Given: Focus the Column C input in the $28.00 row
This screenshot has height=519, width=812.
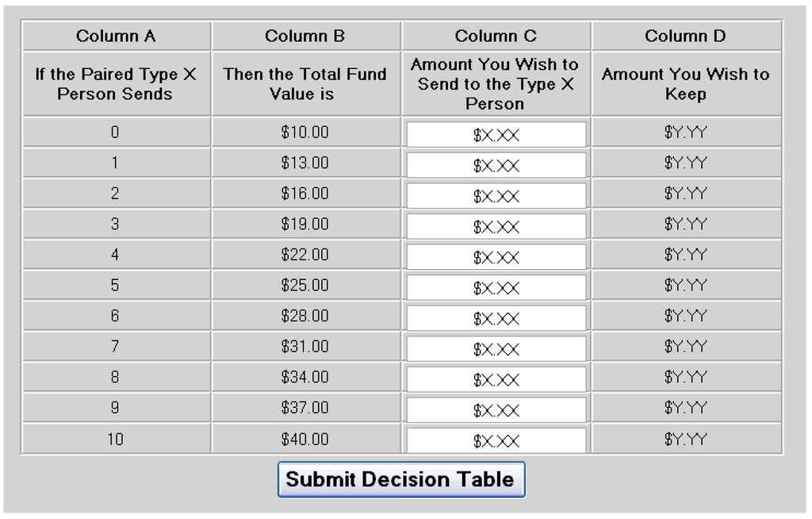Looking at the screenshot, I should pos(496,317).
